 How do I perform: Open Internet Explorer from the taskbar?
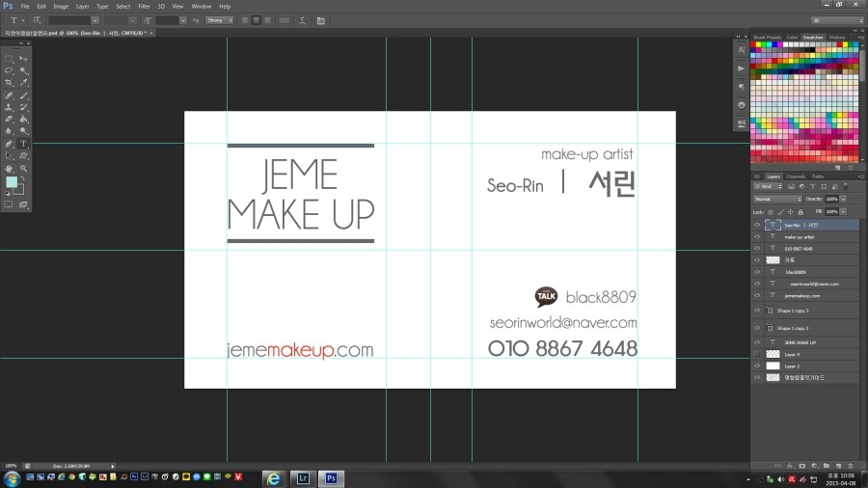274,478
